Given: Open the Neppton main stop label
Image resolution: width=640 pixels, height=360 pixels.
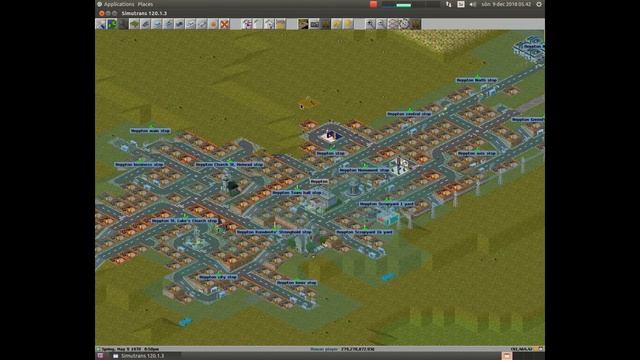Looking at the screenshot, I should (x=150, y=131).
